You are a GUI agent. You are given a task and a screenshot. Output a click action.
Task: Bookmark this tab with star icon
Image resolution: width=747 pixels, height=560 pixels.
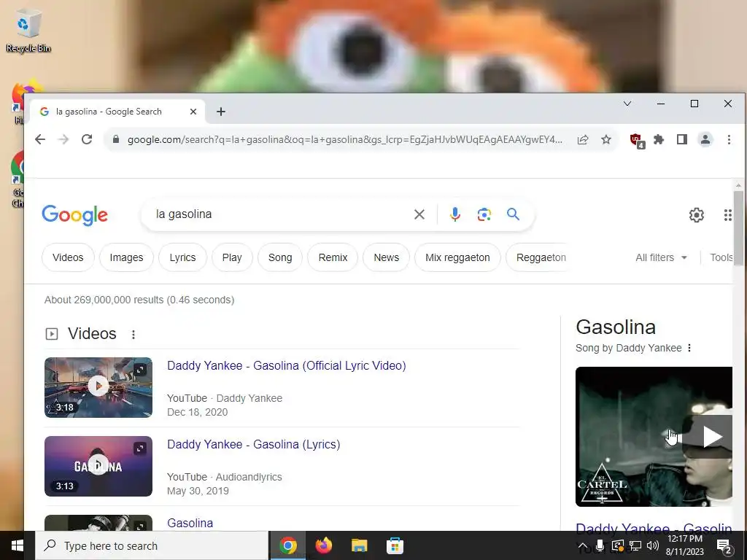(606, 139)
